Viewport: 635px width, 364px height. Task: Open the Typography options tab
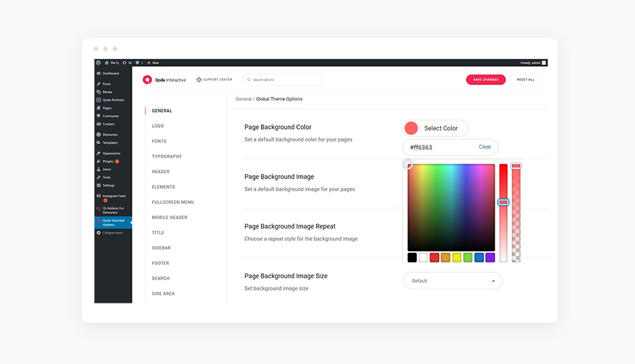[166, 156]
